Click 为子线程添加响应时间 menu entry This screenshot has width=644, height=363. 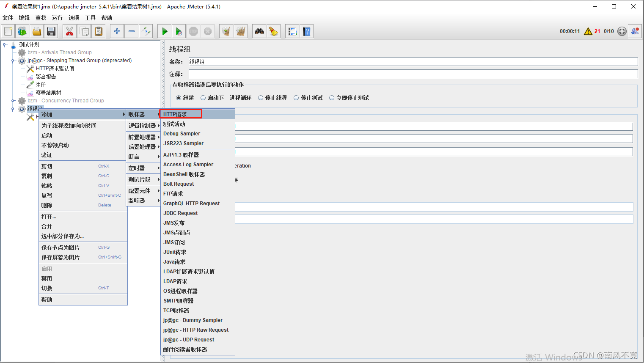click(x=83, y=126)
